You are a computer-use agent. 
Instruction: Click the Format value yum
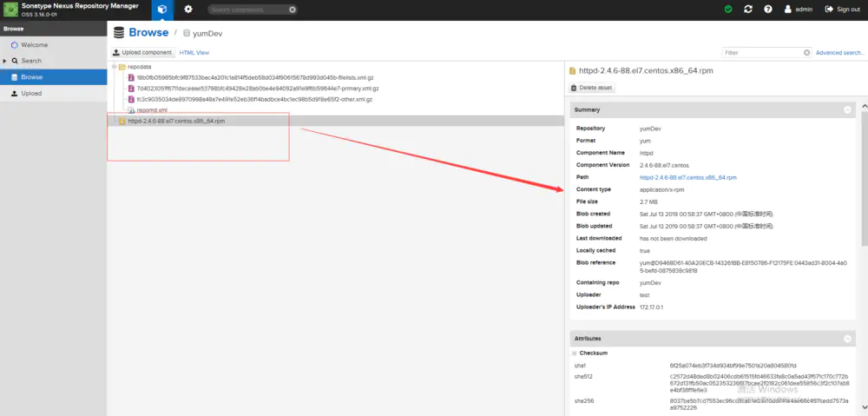[x=645, y=141]
